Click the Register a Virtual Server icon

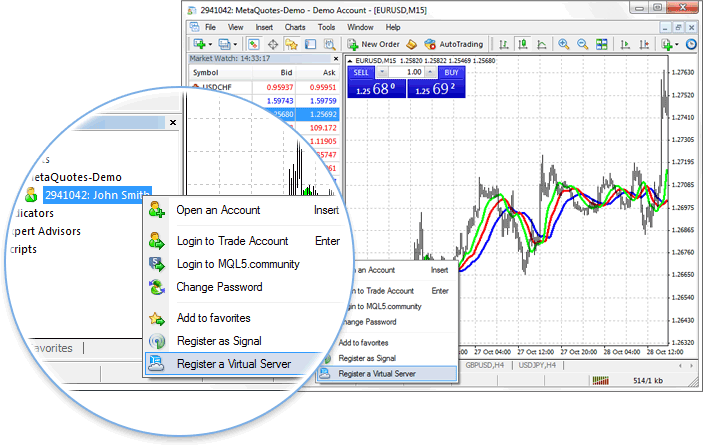tap(156, 365)
